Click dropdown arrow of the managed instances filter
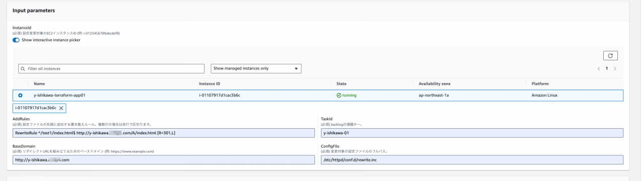 click(296, 68)
